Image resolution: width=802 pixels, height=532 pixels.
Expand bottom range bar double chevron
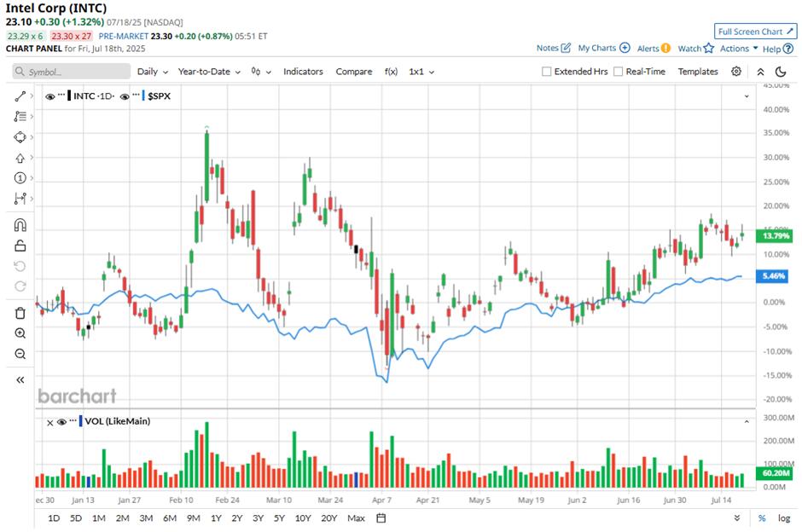click(x=736, y=518)
